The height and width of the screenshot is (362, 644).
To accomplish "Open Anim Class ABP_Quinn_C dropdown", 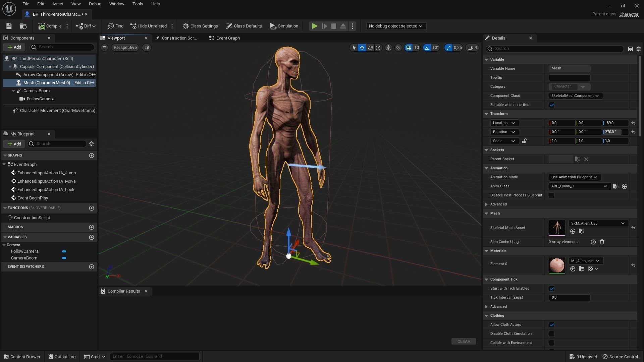I will pyautogui.click(x=579, y=186).
